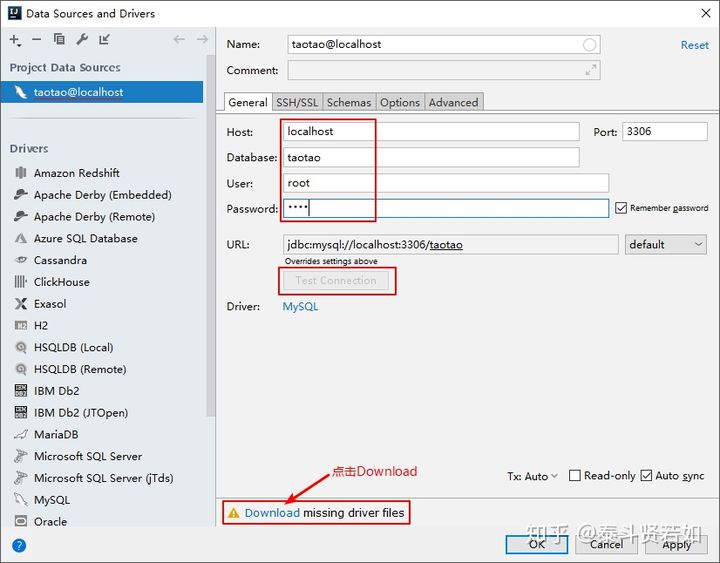720x563 pixels.
Task: Click the Exasol X icon
Action: 21,304
